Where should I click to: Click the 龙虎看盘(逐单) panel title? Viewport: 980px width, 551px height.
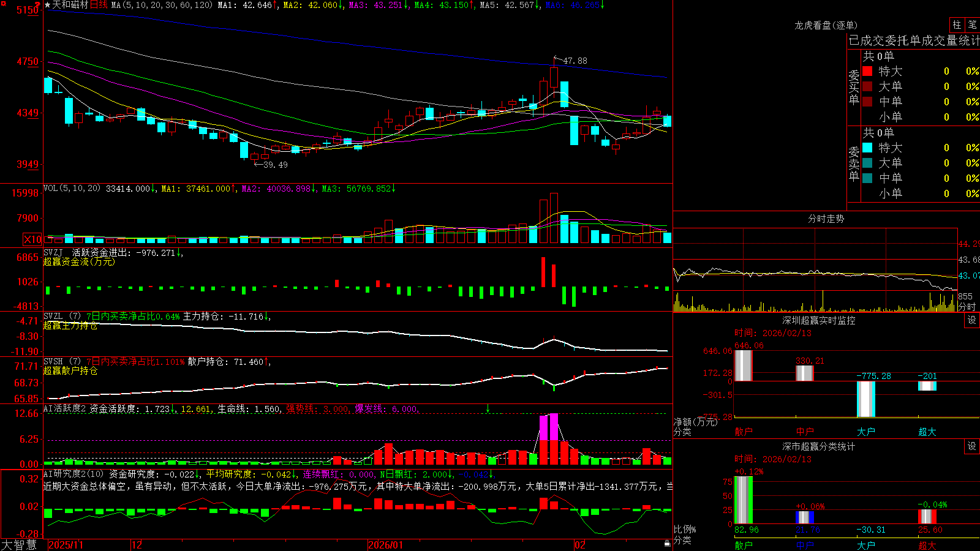[826, 25]
